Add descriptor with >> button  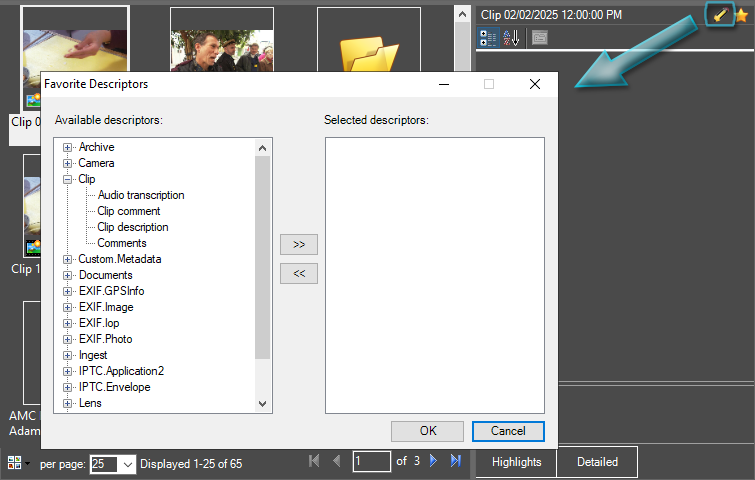(299, 245)
